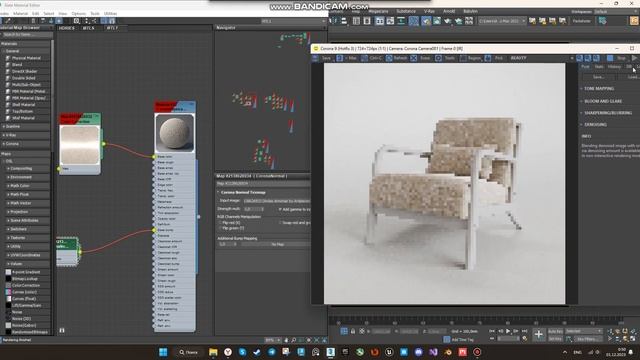
Task: Open the Options menu in material editor
Action: [79, 13]
